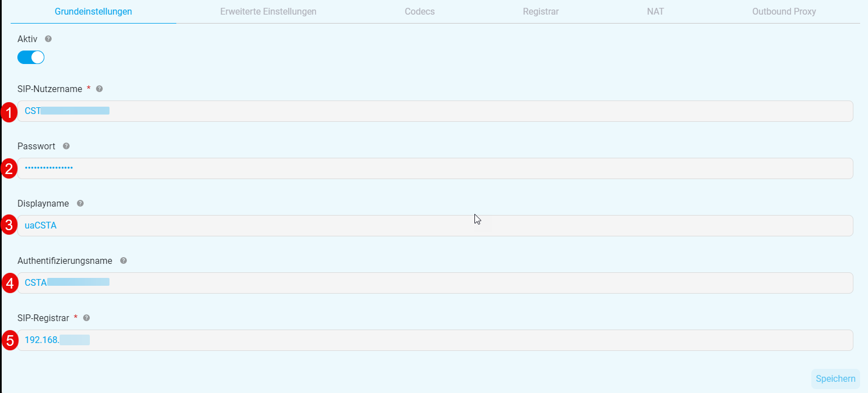This screenshot has width=868, height=393.
Task: Click Speichern to save settings
Action: [835, 379]
